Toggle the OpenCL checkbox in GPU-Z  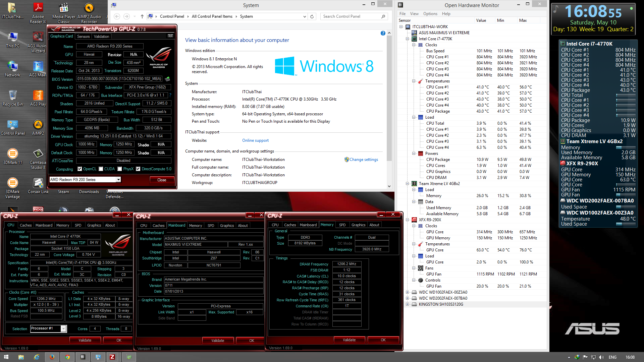[80, 169]
